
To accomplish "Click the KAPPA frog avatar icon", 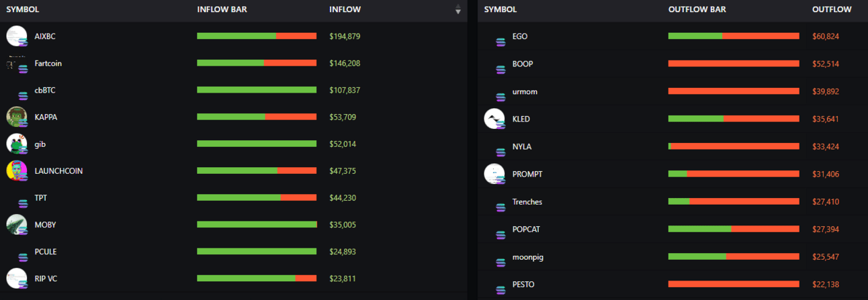I will coord(16,117).
